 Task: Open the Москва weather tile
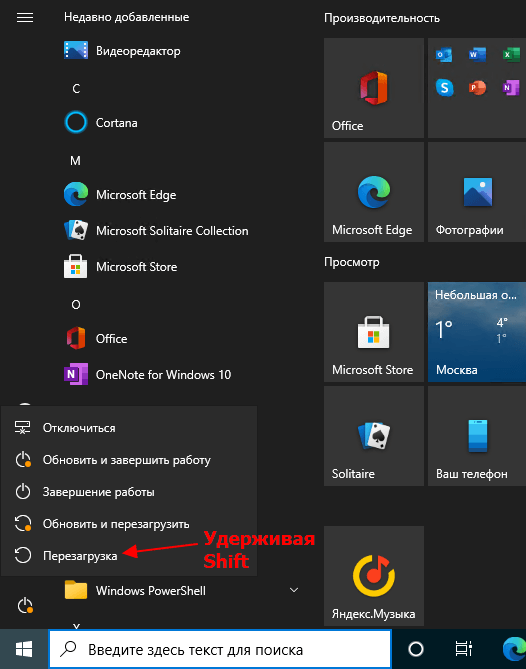[477, 332]
